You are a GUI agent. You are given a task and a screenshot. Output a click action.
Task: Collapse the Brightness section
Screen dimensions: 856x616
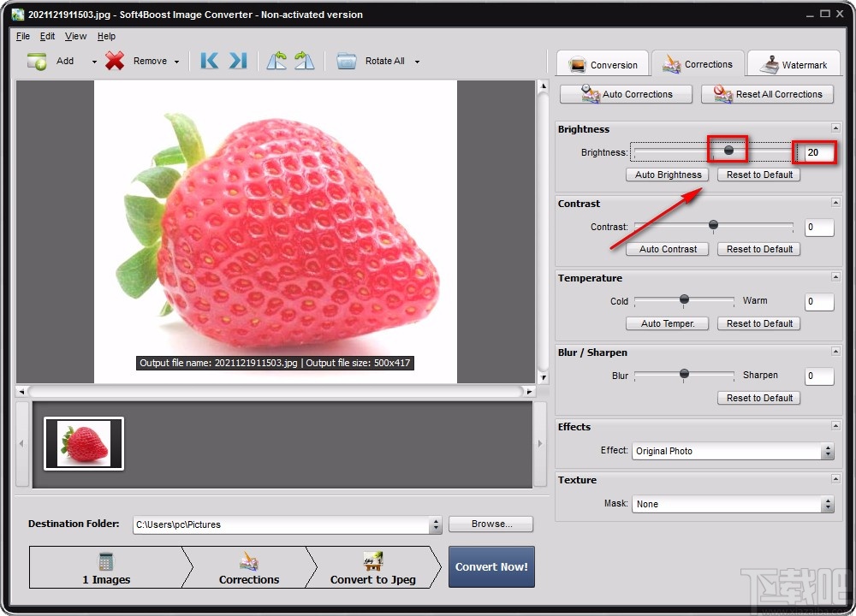pos(835,128)
